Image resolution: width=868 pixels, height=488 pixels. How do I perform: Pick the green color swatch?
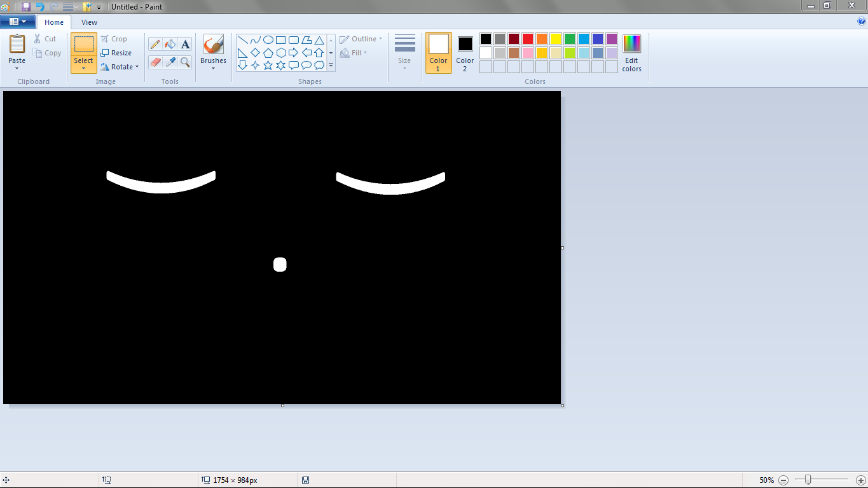click(x=570, y=39)
